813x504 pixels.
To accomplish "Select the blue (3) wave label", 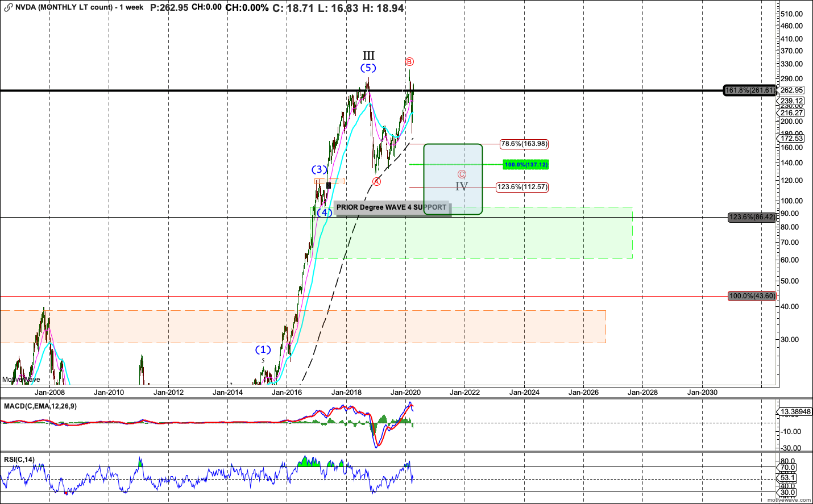I will [320, 169].
